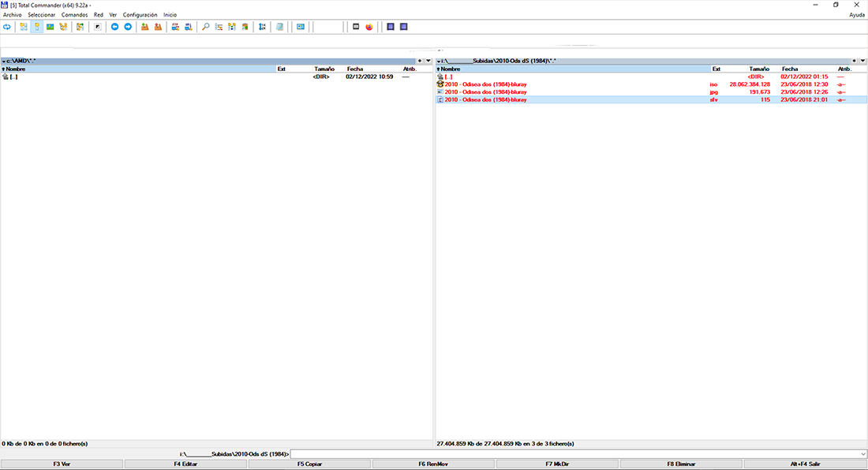Open the command line history dropdown
868x470 pixels.
[x=863, y=454]
